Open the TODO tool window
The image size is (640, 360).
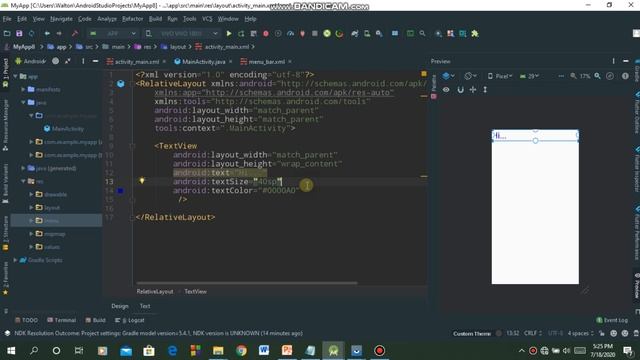(x=26, y=320)
